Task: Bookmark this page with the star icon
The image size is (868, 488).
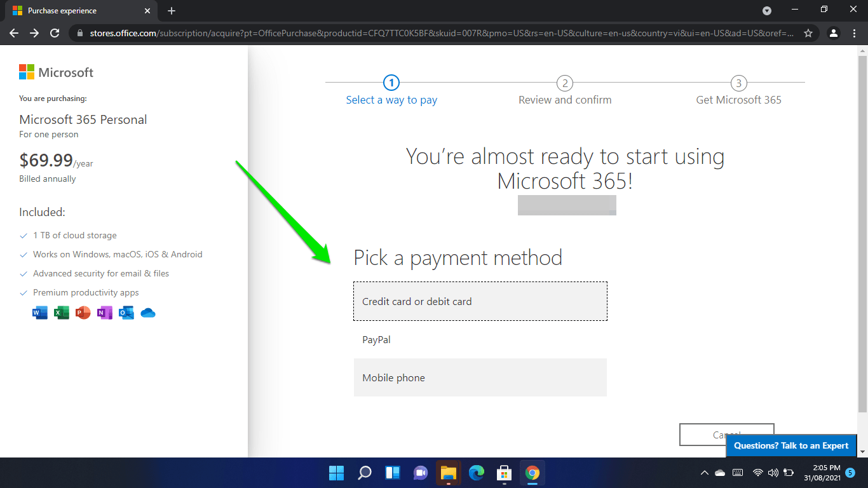Action: click(808, 33)
